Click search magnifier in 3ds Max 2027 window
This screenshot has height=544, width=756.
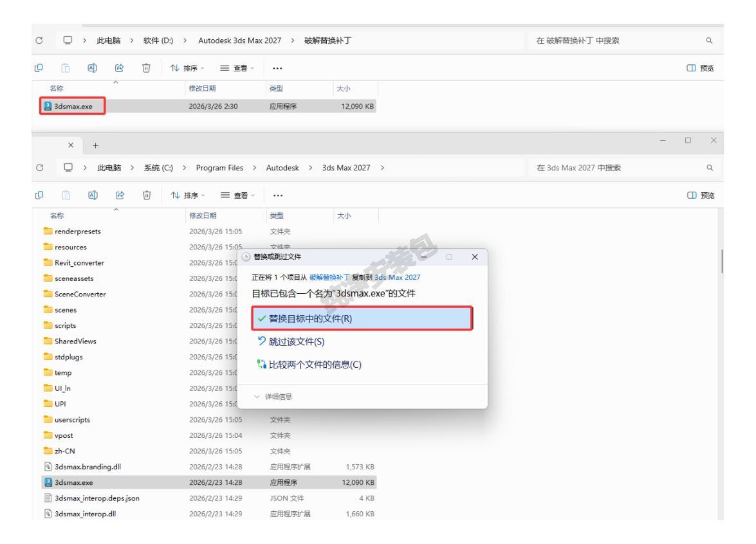coord(710,168)
